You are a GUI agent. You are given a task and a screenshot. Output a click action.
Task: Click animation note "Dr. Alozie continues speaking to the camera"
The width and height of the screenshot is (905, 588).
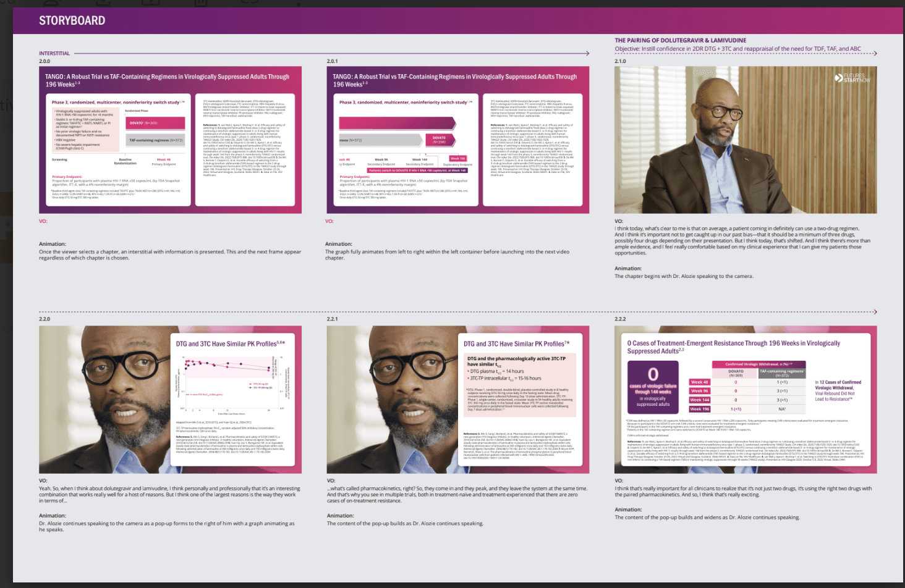[167, 526]
